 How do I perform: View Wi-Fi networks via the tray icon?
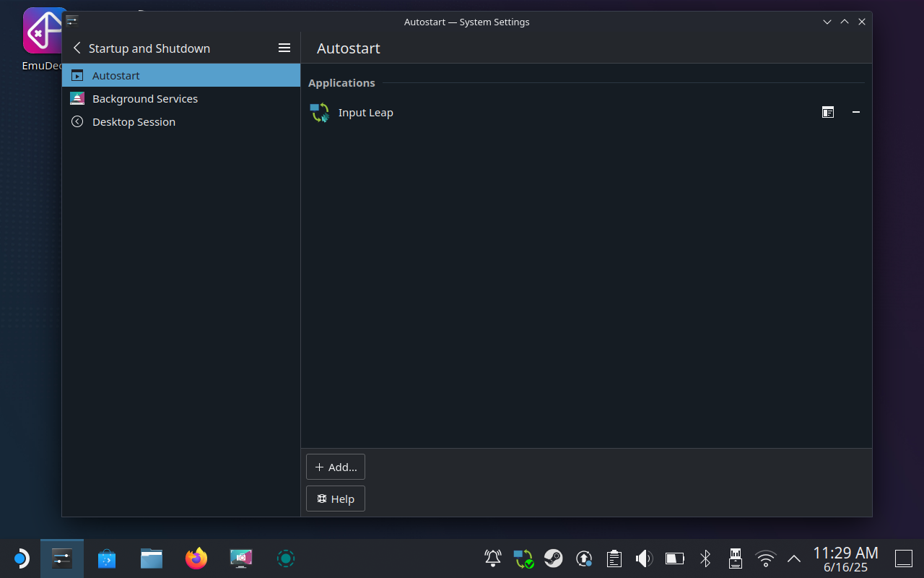(x=764, y=558)
